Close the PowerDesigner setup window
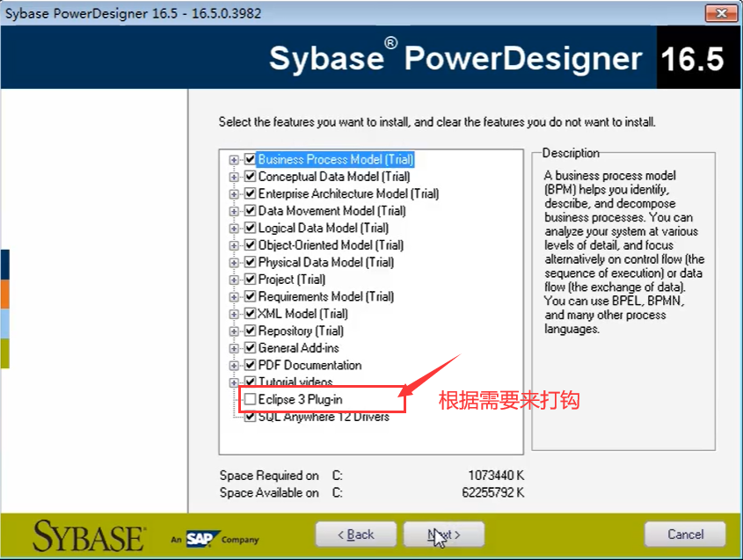 tap(721, 13)
